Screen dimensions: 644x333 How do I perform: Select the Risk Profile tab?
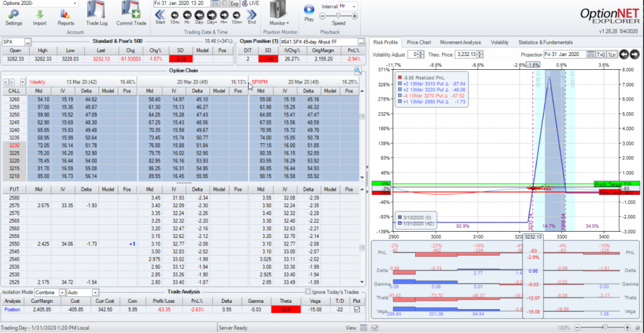coord(385,42)
